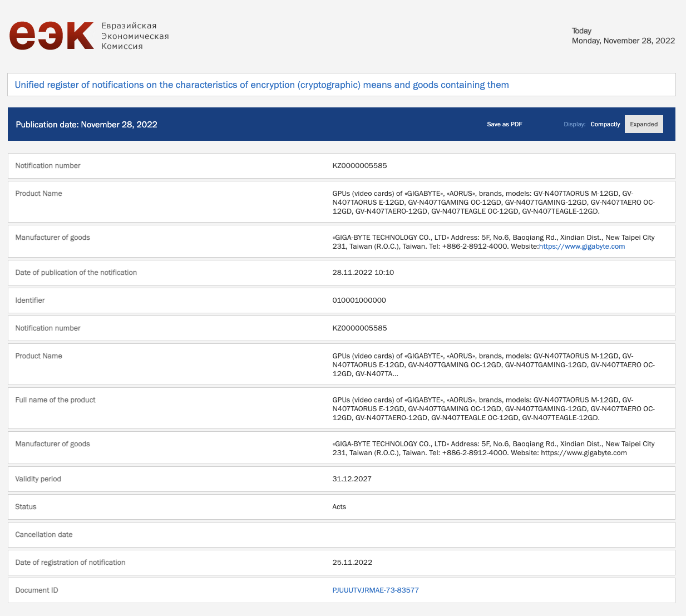Click the truncated Product Name text ending N407TA...
The height and width of the screenshot is (616, 686).
pos(493,365)
